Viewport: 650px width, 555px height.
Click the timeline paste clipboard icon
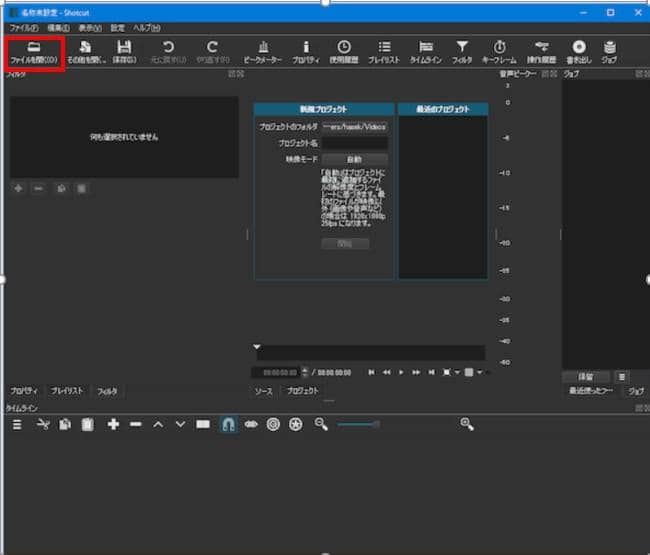click(x=87, y=424)
